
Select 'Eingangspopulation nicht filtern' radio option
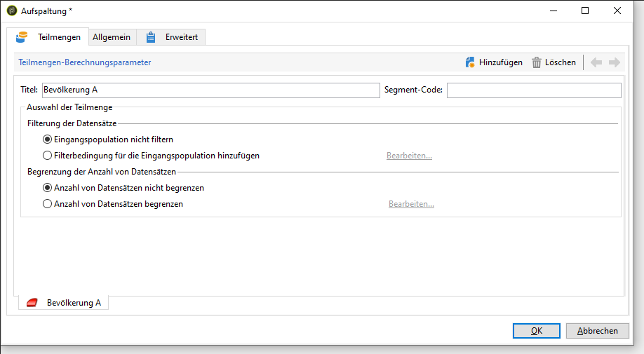(48, 139)
